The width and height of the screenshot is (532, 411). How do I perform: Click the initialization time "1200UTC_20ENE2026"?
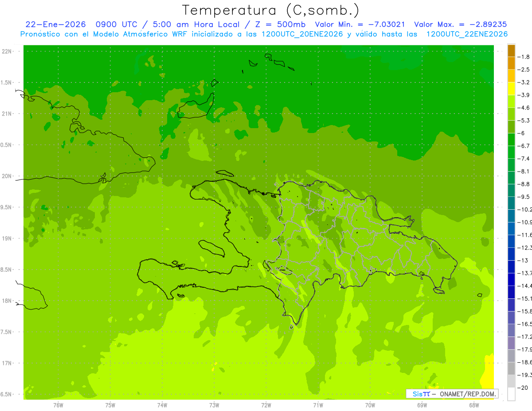(302, 34)
